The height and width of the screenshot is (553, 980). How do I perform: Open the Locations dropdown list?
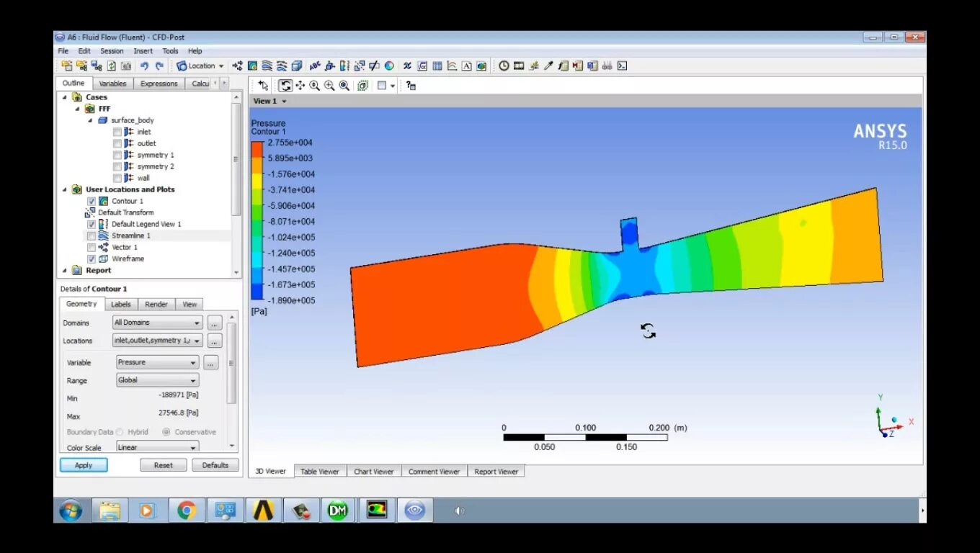pos(158,341)
